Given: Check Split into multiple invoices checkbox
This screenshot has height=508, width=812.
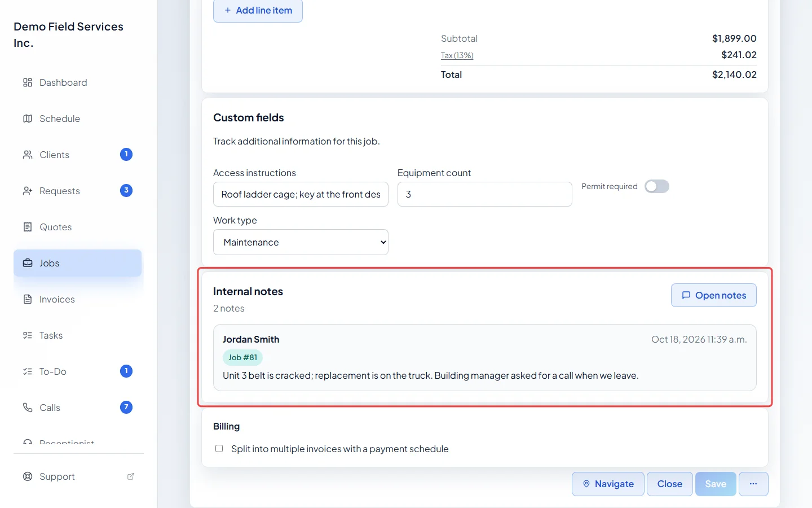Looking at the screenshot, I should point(219,449).
